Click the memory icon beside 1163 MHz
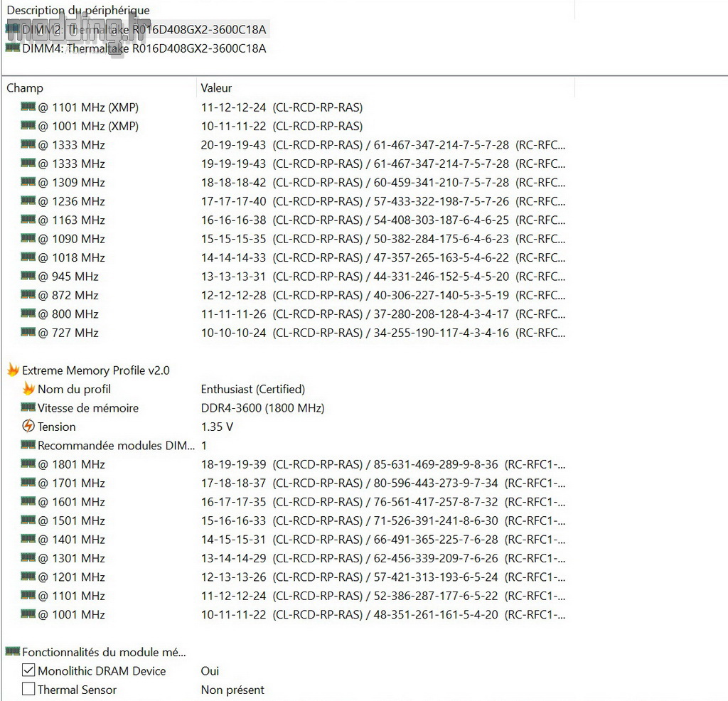The height and width of the screenshot is (701, 728). (x=28, y=219)
